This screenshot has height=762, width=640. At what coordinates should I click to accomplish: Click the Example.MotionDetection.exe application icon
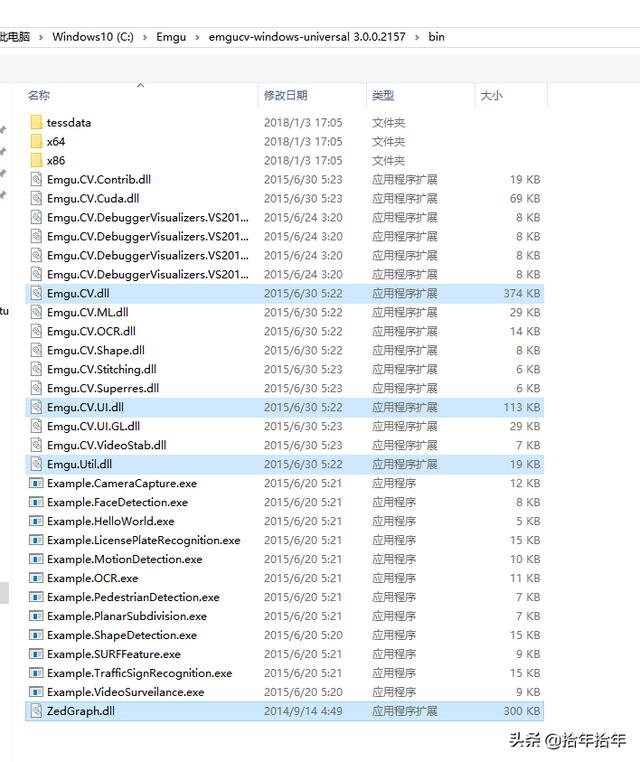[x=36, y=559]
